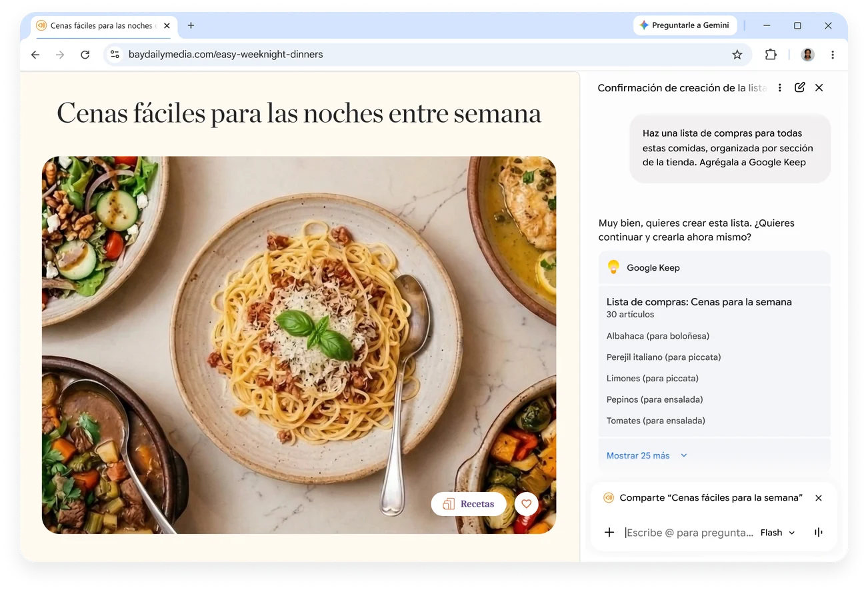Add attachment with the plus icon

click(x=609, y=532)
